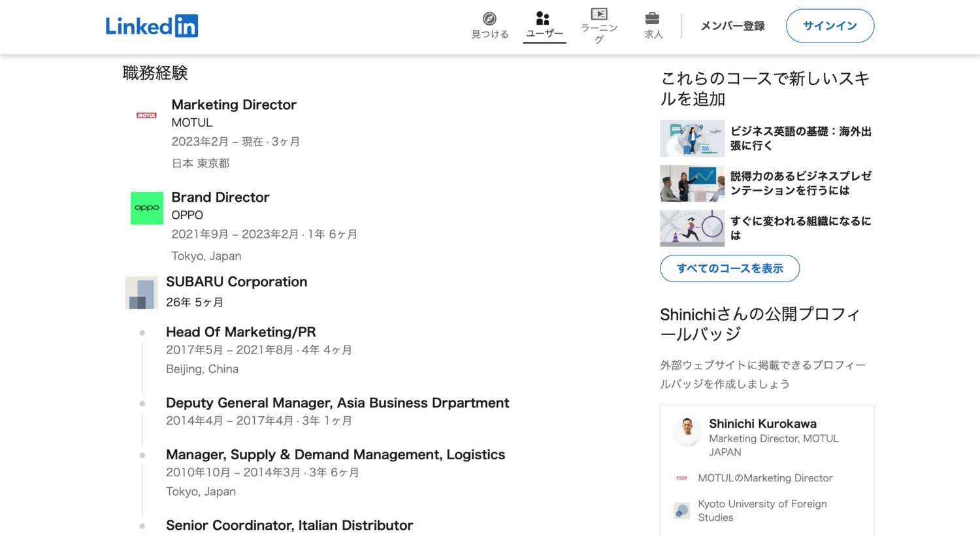The width and height of the screenshot is (980, 537).
Task: Open 説得力のあるビジネスプレゼンテーション course title
Action: pos(801,184)
